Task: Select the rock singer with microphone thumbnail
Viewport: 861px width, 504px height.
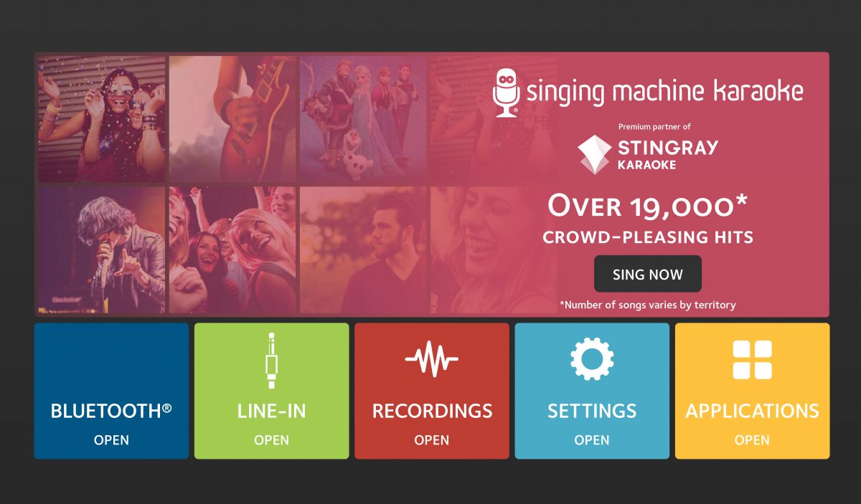Action: coord(101,250)
